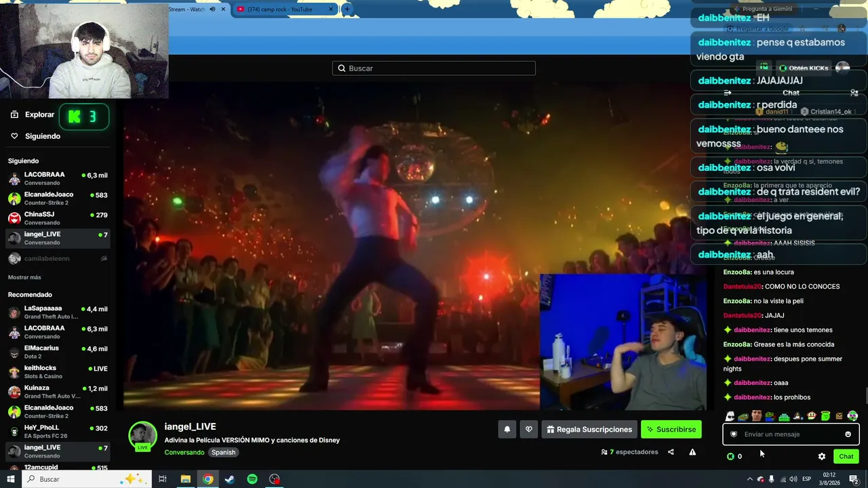Open LaSapaaaaa recommended channel
The height and width of the screenshot is (488, 868).
(x=58, y=312)
